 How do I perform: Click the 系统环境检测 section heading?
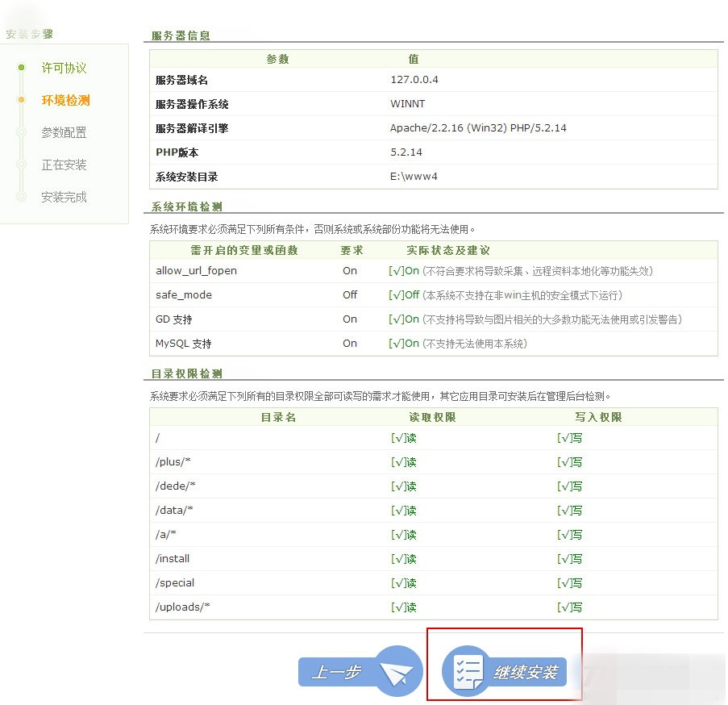click(187, 206)
